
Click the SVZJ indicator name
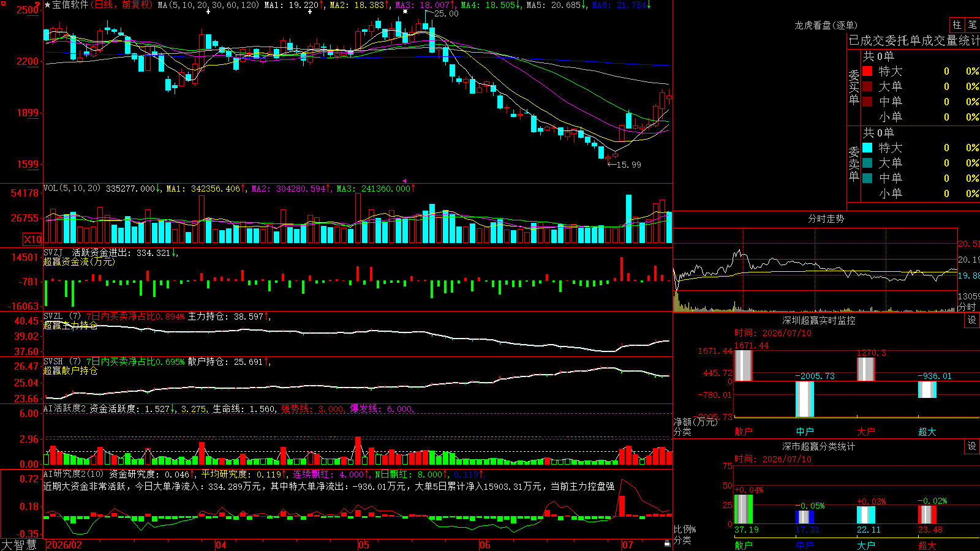tap(53, 252)
